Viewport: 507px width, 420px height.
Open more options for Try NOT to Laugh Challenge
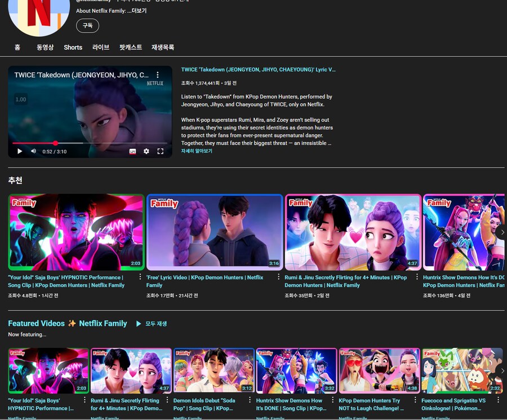(x=415, y=400)
